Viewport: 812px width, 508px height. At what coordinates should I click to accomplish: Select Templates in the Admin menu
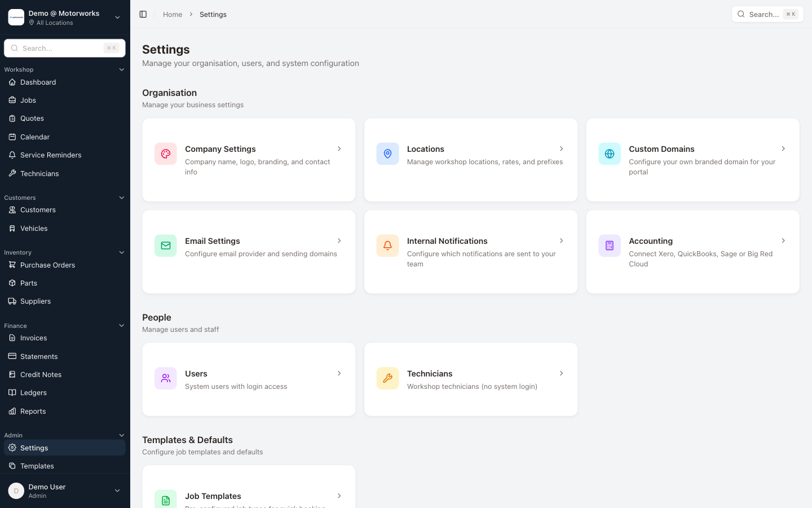(37, 466)
